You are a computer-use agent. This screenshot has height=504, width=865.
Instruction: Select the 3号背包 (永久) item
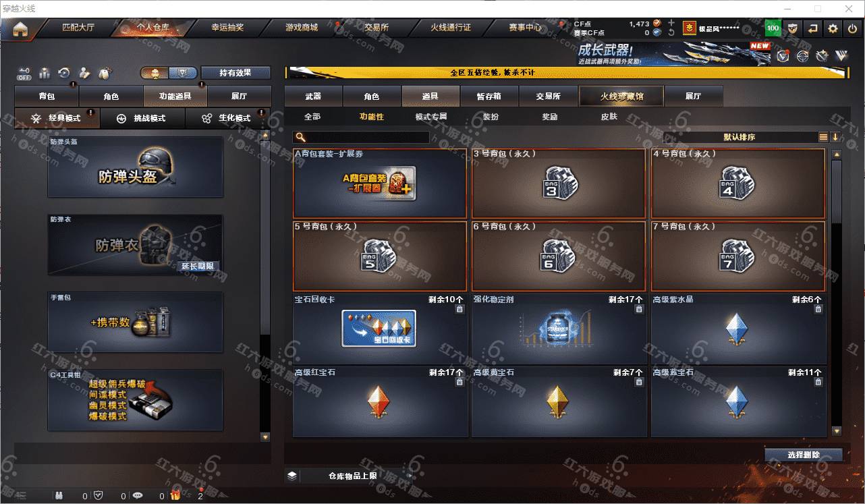tap(559, 183)
